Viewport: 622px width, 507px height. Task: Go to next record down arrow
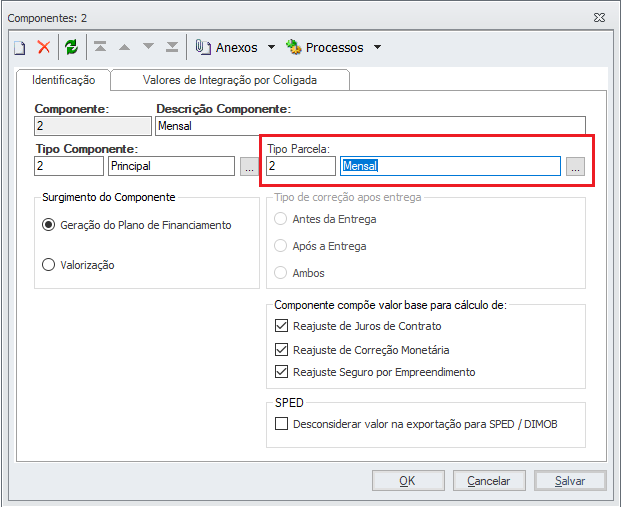click(x=148, y=46)
